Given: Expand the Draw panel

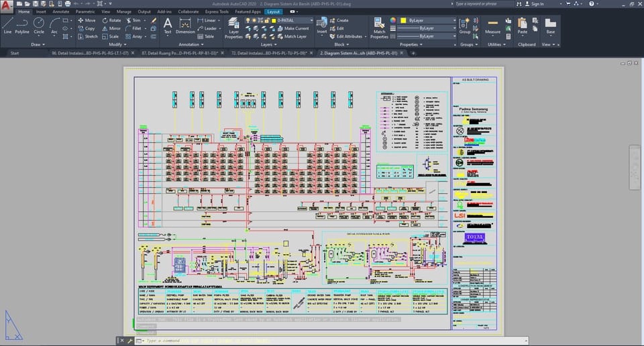Looking at the screenshot, I should 38,44.
